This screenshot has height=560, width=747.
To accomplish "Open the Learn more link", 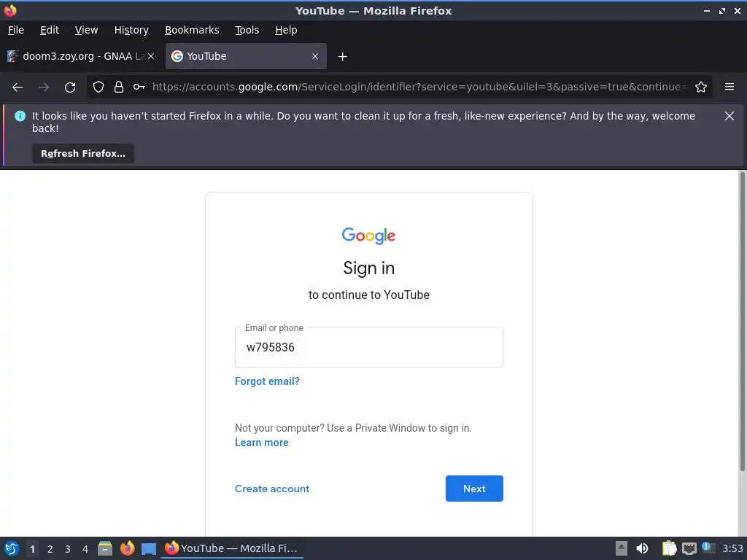I will pyautogui.click(x=262, y=443).
